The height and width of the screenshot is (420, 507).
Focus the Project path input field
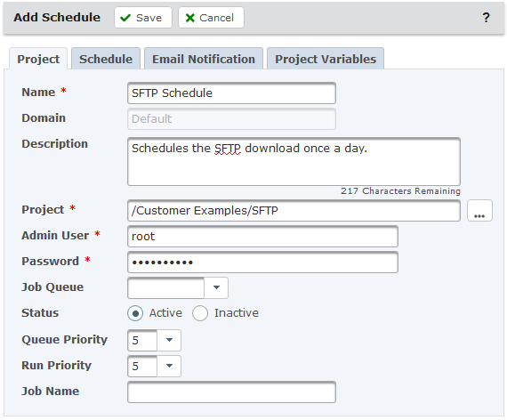[x=294, y=211]
